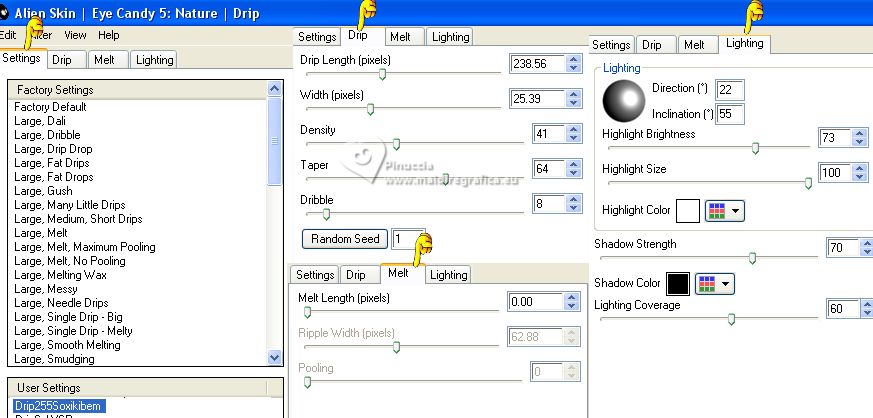Click the Dribble value field

tap(549, 204)
